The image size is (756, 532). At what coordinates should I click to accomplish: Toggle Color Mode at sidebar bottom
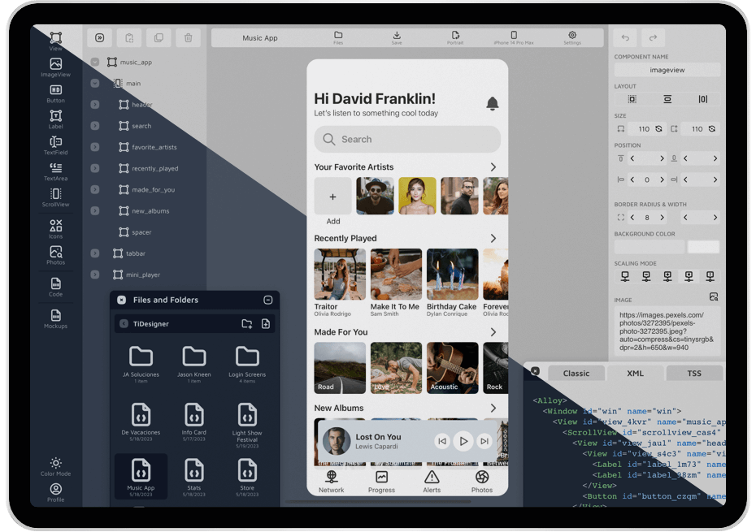[x=55, y=466]
